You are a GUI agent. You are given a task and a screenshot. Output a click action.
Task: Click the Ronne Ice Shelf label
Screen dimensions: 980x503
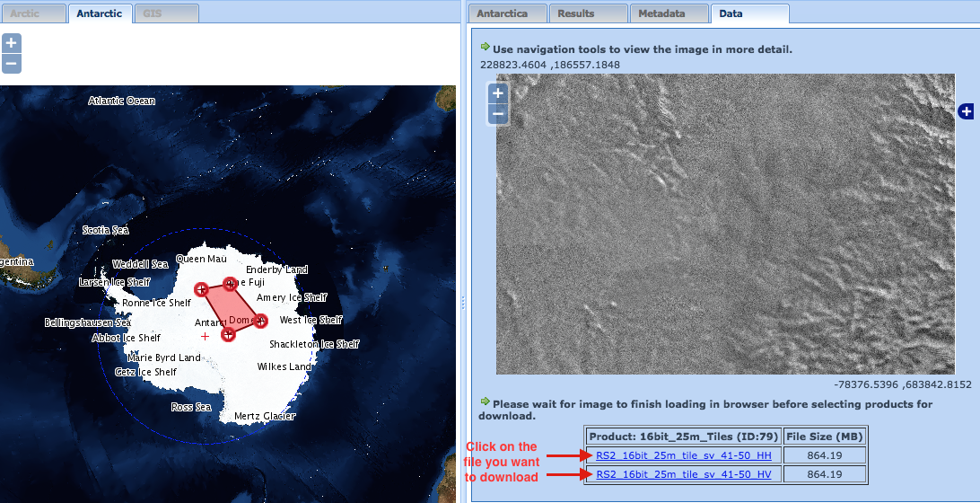click(x=156, y=303)
